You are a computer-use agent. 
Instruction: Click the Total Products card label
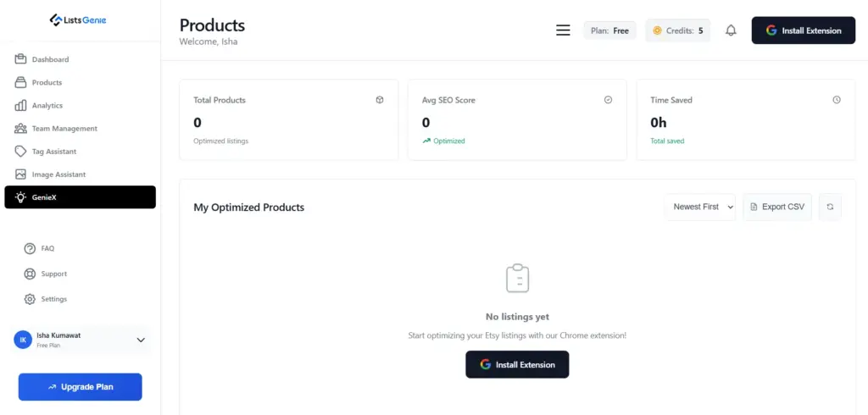tap(220, 100)
